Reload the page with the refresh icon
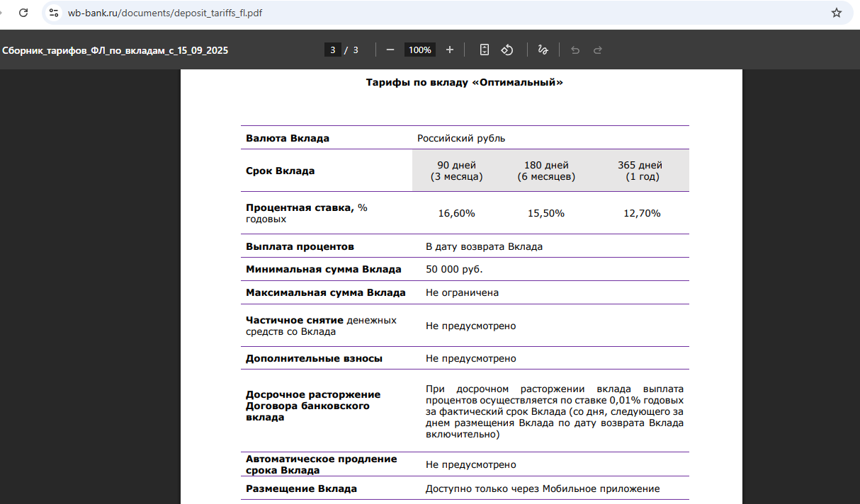 tap(23, 13)
